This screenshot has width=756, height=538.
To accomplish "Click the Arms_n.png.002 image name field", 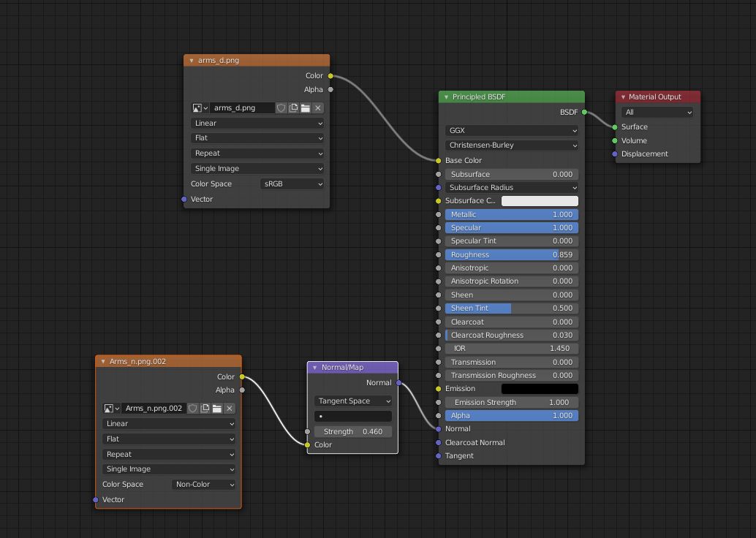I will coord(154,409).
